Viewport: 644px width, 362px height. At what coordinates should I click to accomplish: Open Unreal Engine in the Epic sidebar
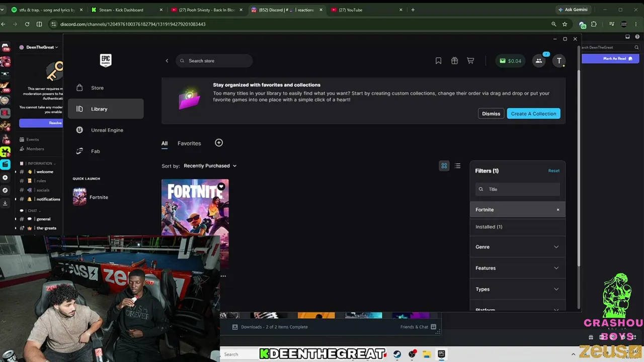click(x=106, y=130)
